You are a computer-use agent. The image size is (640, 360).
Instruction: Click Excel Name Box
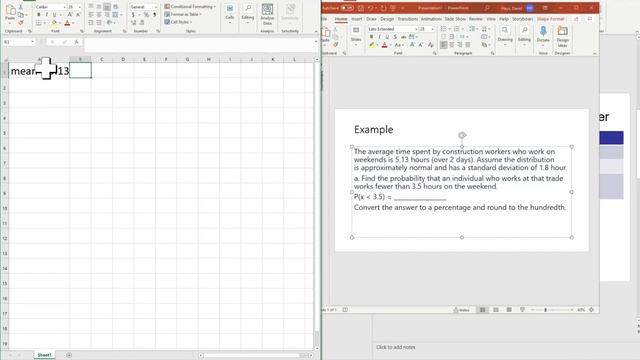[19, 42]
